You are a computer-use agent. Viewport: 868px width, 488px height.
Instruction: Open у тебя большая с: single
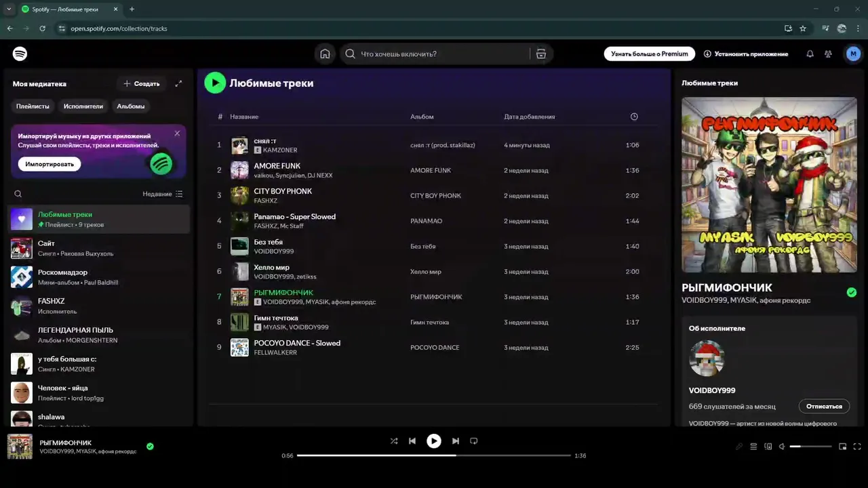[x=100, y=364]
